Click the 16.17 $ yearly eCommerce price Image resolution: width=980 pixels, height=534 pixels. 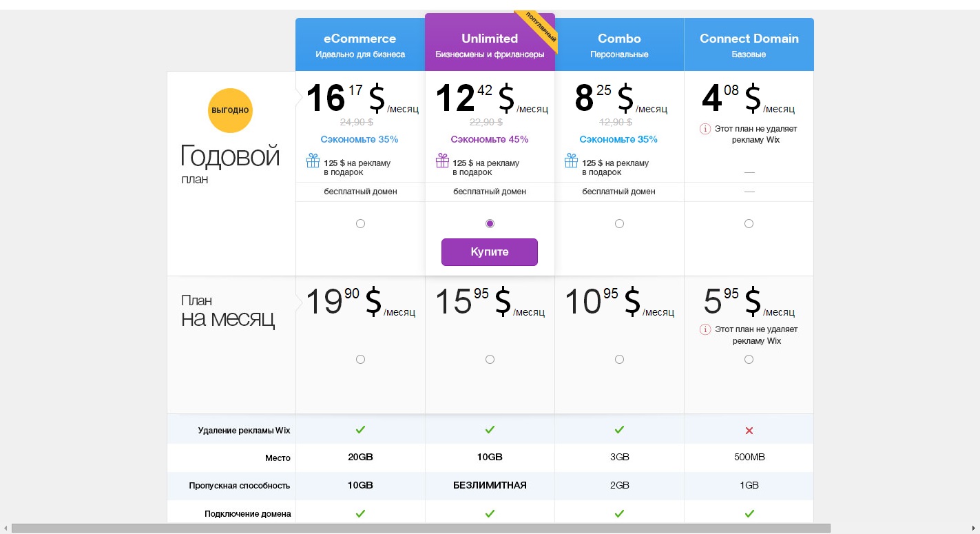[362, 99]
